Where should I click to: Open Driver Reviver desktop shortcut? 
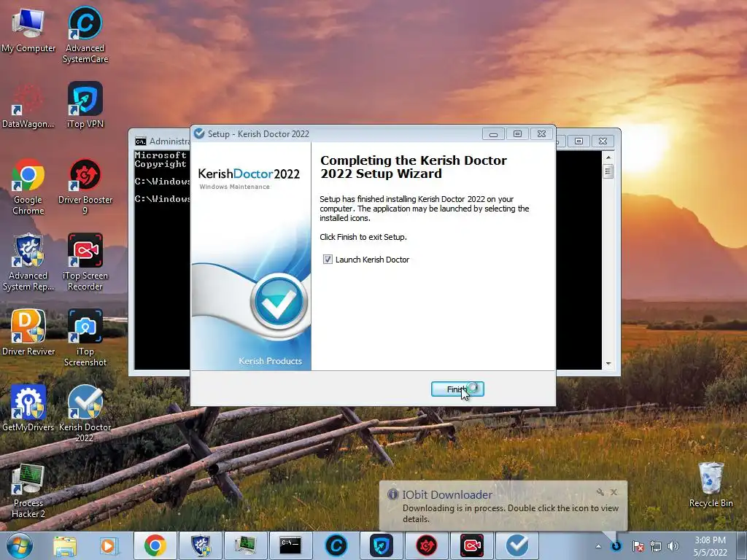point(28,332)
